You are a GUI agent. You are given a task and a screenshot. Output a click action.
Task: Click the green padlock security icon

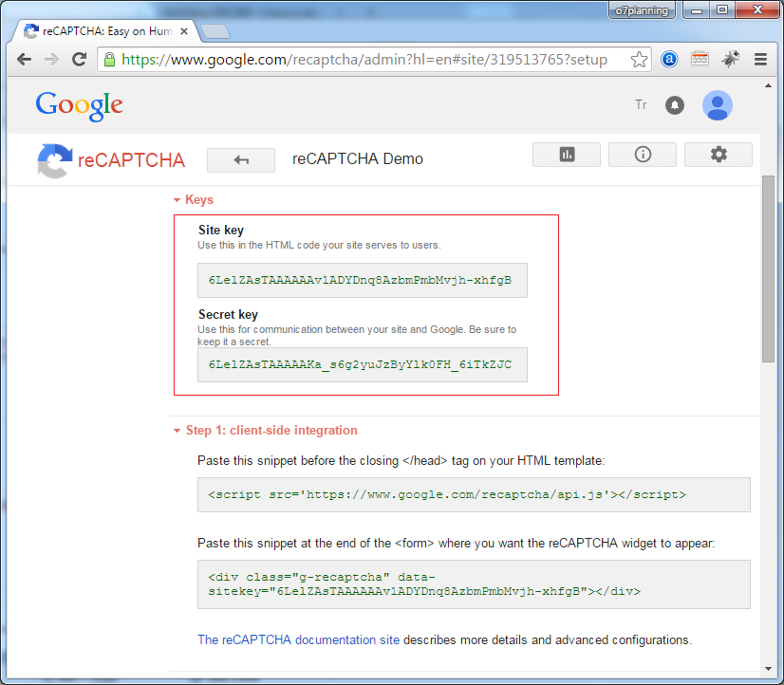(109, 60)
